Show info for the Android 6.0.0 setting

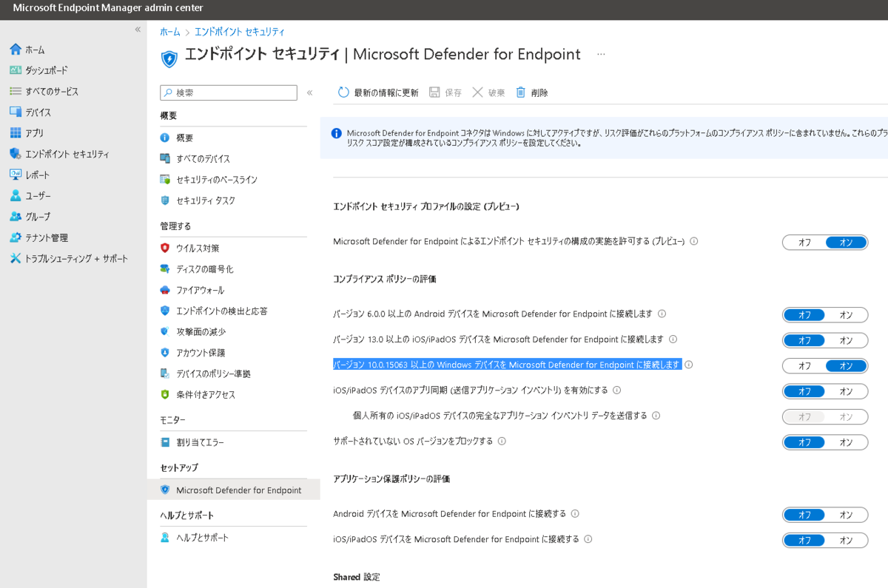(x=662, y=314)
